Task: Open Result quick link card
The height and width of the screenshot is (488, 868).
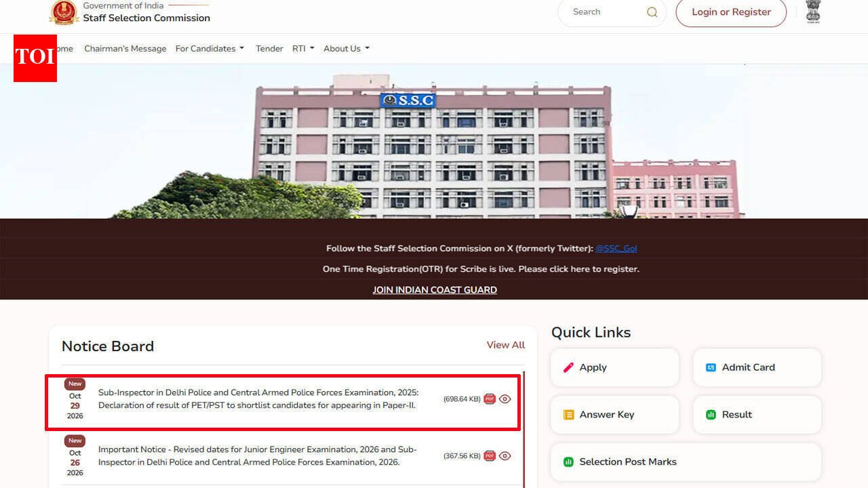Action: pos(757,415)
